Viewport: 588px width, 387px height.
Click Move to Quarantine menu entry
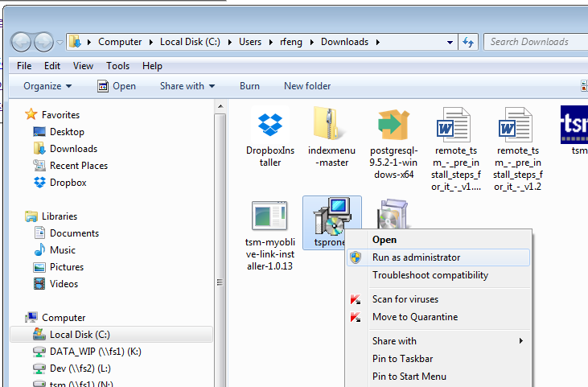[414, 317]
